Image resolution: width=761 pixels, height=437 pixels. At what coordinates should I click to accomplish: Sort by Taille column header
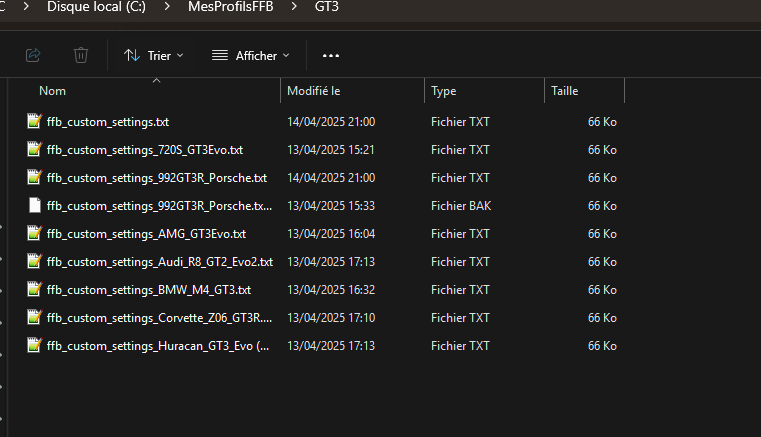(x=564, y=91)
